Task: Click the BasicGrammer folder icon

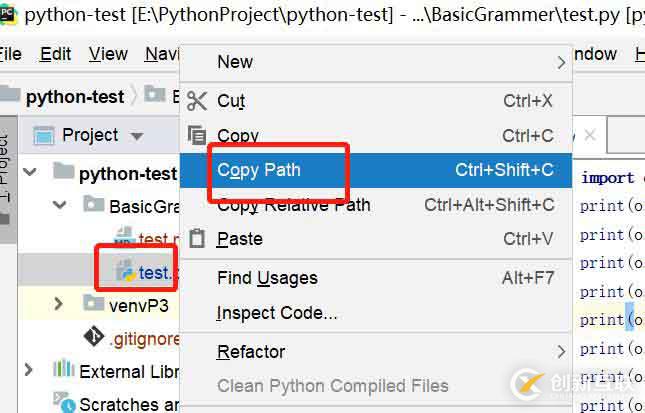Action: [94, 206]
